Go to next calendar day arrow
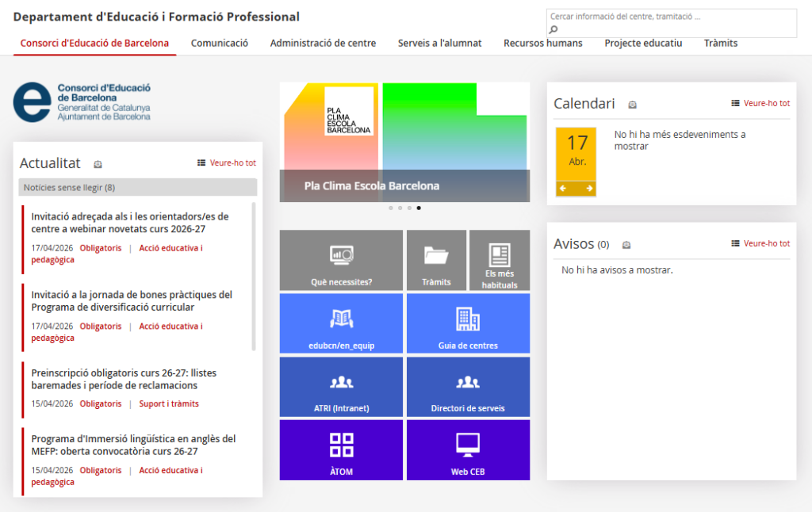The height and width of the screenshot is (512, 812). pyautogui.click(x=589, y=189)
